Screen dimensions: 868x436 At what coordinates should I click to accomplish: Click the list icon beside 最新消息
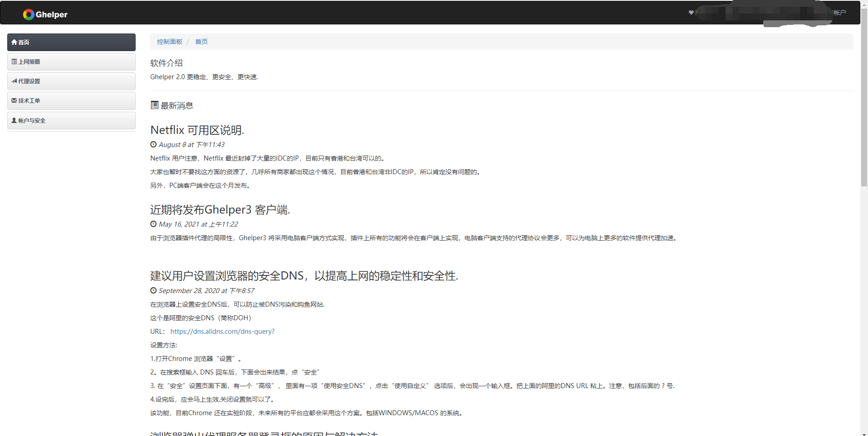155,105
